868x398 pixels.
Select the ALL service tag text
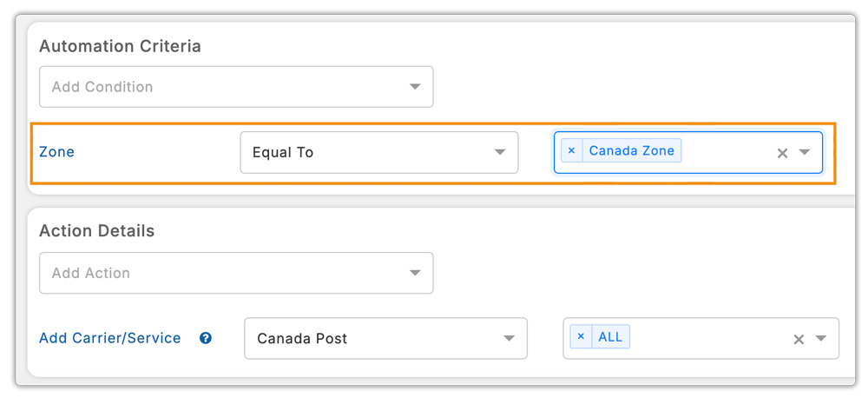(610, 337)
